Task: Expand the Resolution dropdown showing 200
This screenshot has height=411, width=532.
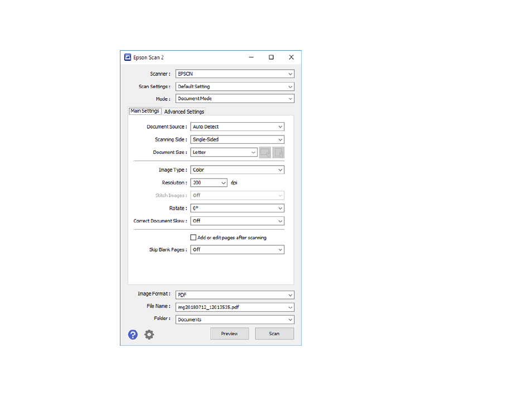Action: [209, 182]
